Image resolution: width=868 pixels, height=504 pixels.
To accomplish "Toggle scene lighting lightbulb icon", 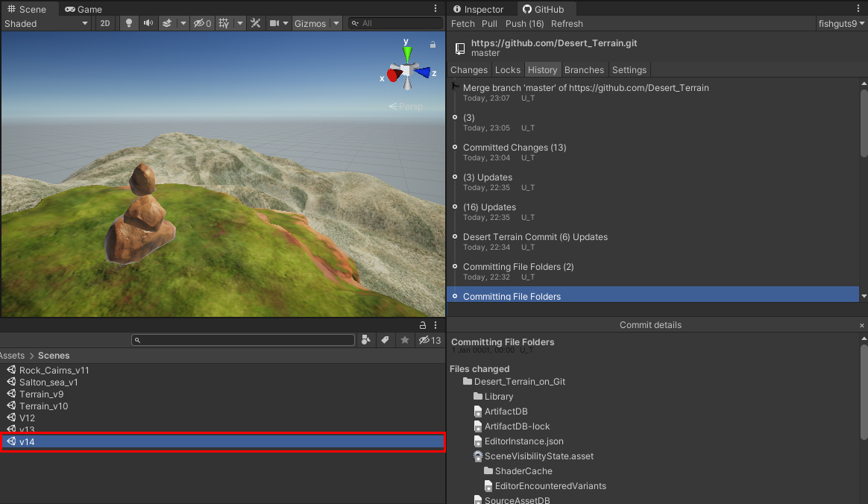I will tap(129, 23).
